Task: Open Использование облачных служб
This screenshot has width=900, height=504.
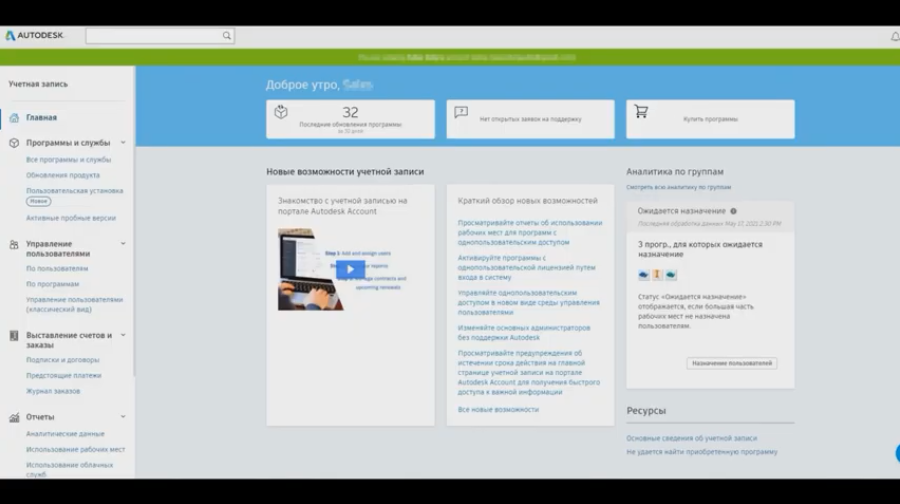Action: point(69,470)
